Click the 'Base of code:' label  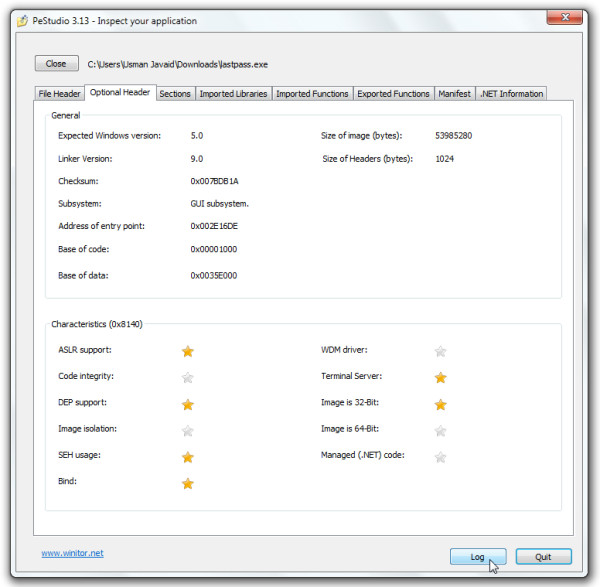(x=83, y=249)
